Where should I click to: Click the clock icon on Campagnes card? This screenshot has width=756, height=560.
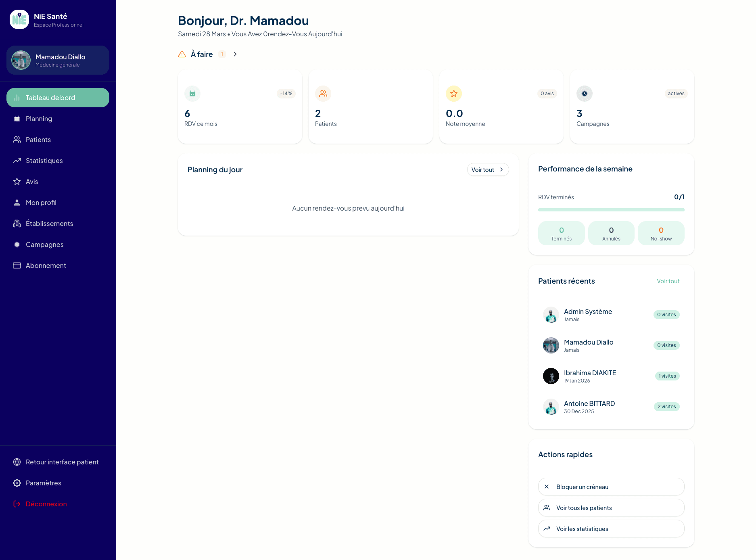point(585,94)
